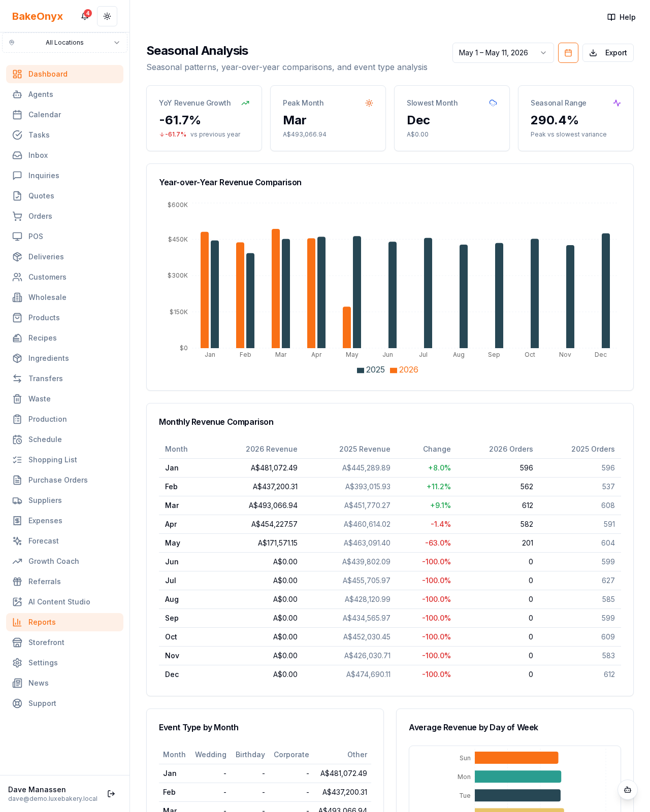Open the chat assistant bot button
Viewport: 650px width, 812px height.
(x=628, y=790)
